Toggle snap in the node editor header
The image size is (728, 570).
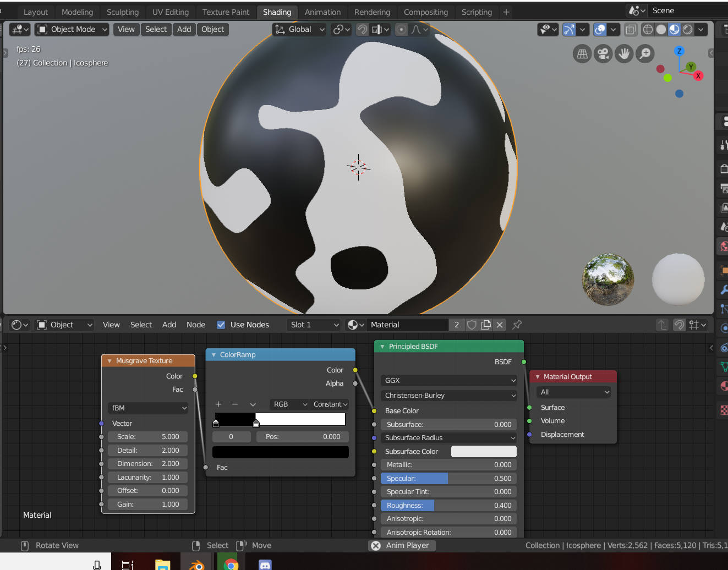(680, 325)
